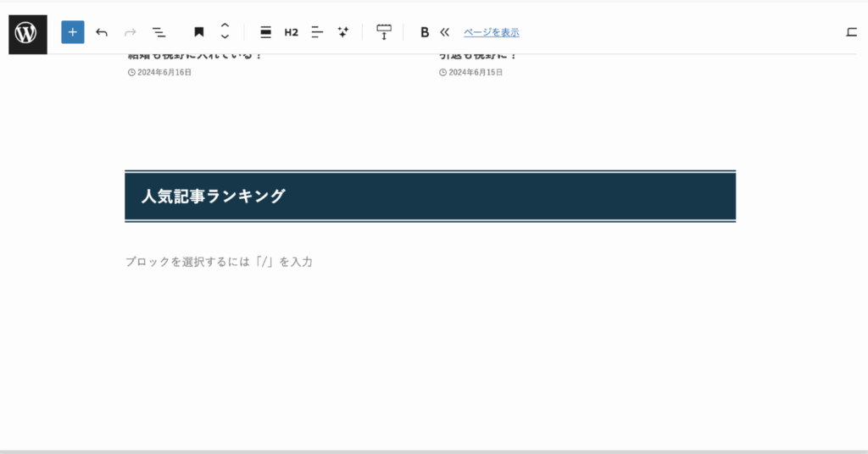Image resolution: width=868 pixels, height=454 pixels.
Task: Click the redo arrow
Action: coord(130,32)
